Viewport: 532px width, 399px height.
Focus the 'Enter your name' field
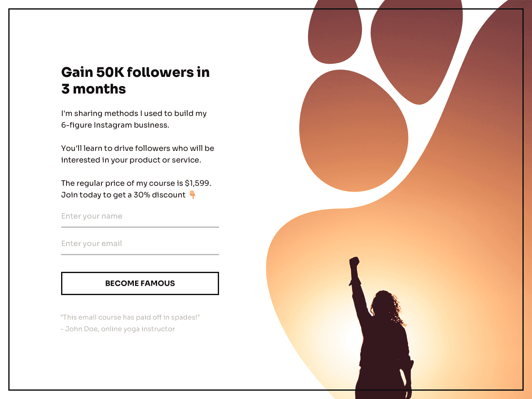tap(140, 217)
